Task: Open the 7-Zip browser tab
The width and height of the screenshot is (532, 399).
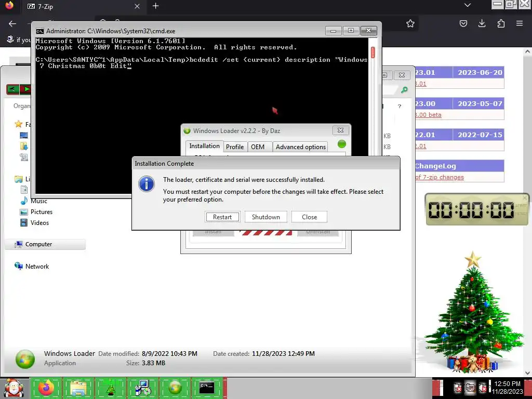Action: click(83, 6)
